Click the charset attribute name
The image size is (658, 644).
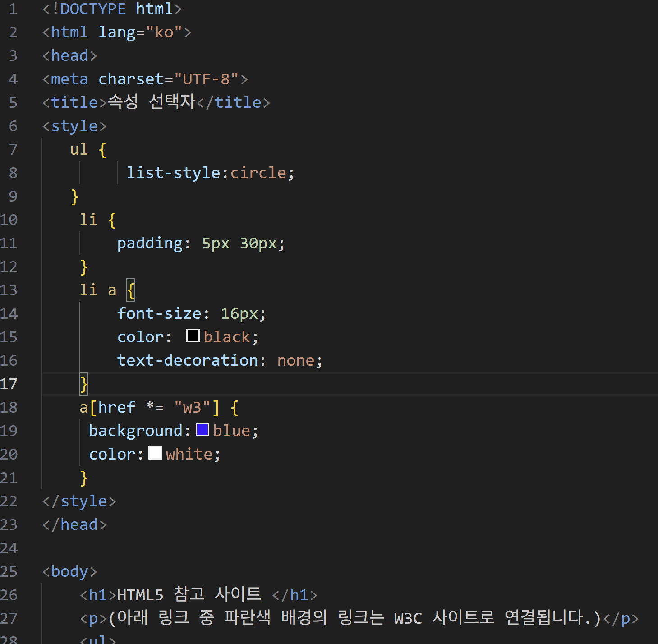(131, 79)
